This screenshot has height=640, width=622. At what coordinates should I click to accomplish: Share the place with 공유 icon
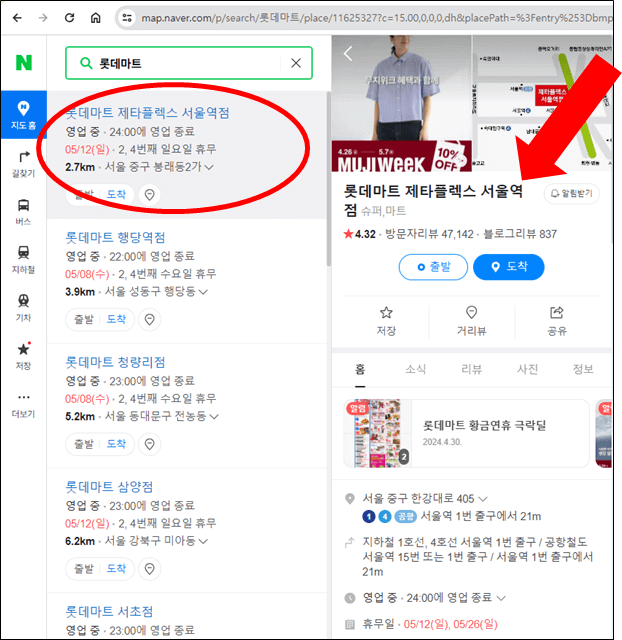557,321
